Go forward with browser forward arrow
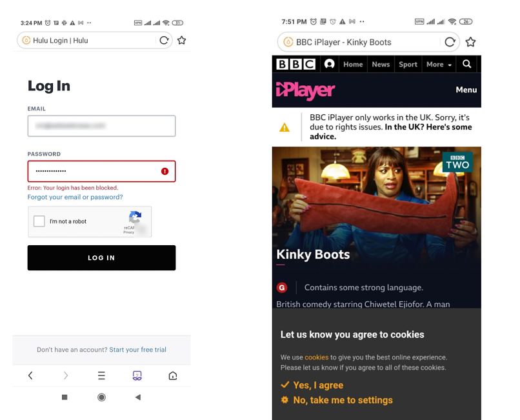This screenshot has width=520, height=420. coord(66,375)
